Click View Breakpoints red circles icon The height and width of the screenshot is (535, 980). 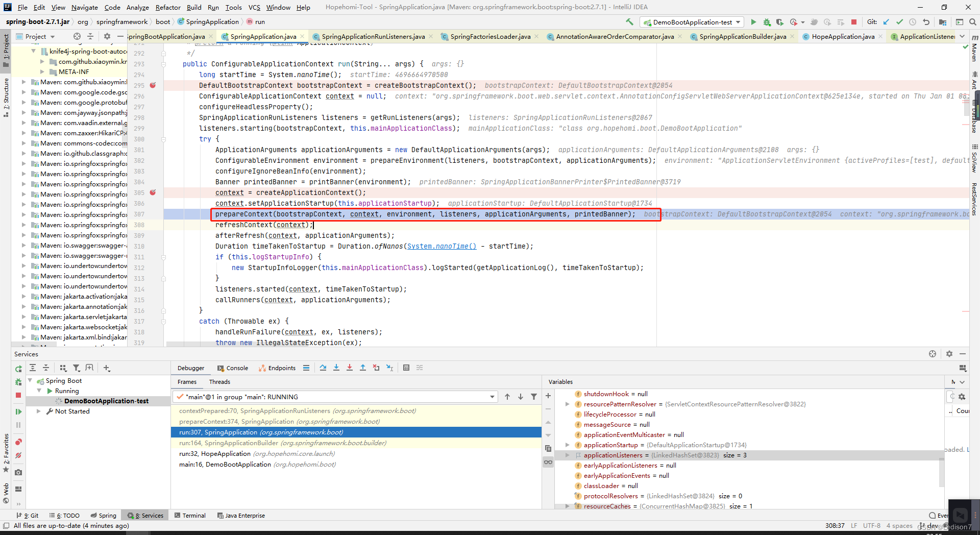[18, 442]
